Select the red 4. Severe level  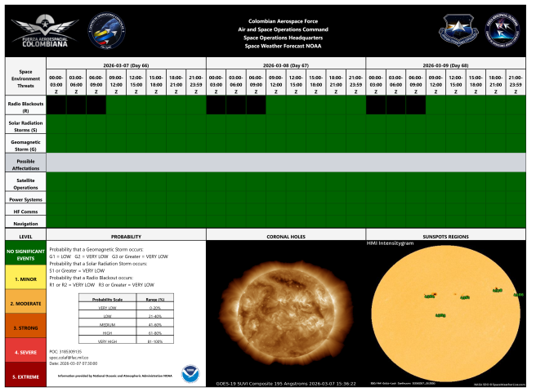(x=25, y=351)
